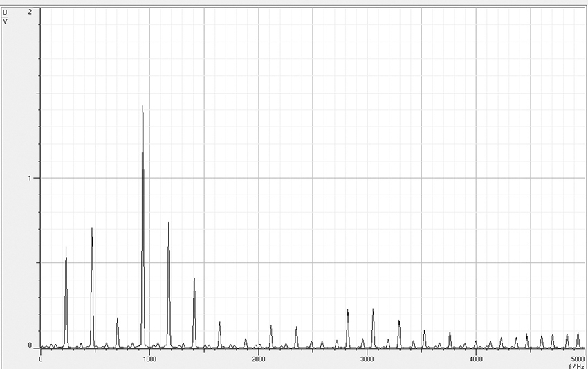This screenshot has width=588, height=369.
Task: Select the 3000 tick label on frequency axis
Action: click(x=367, y=359)
